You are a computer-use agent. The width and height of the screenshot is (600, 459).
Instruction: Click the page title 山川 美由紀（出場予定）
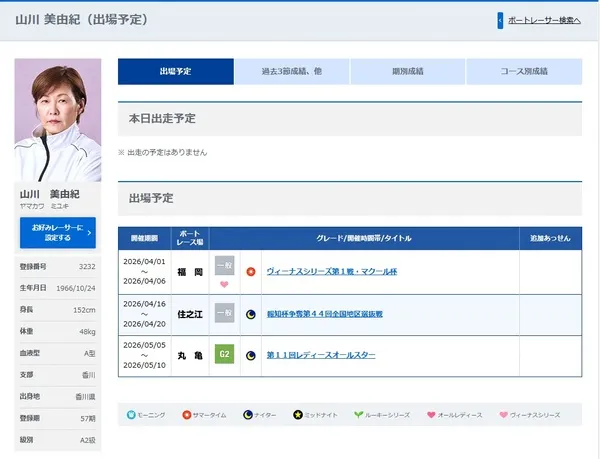(x=82, y=20)
